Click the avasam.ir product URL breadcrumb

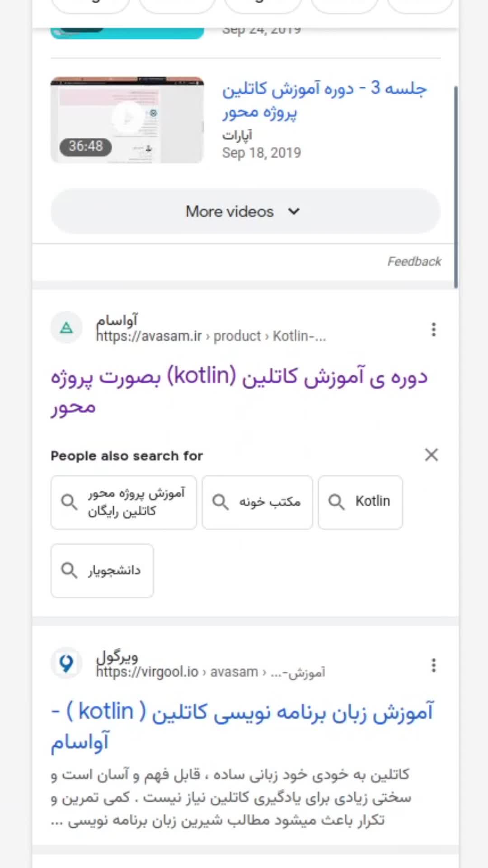coord(211,336)
